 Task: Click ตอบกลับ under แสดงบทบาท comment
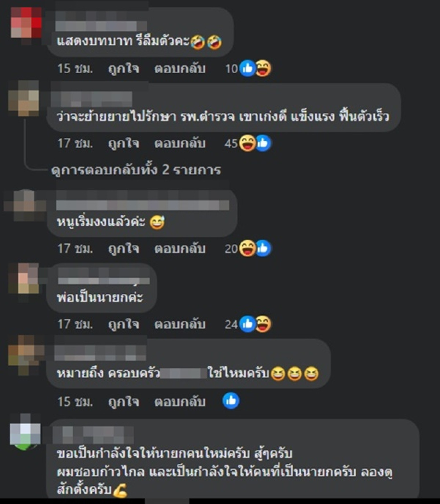[180, 69]
